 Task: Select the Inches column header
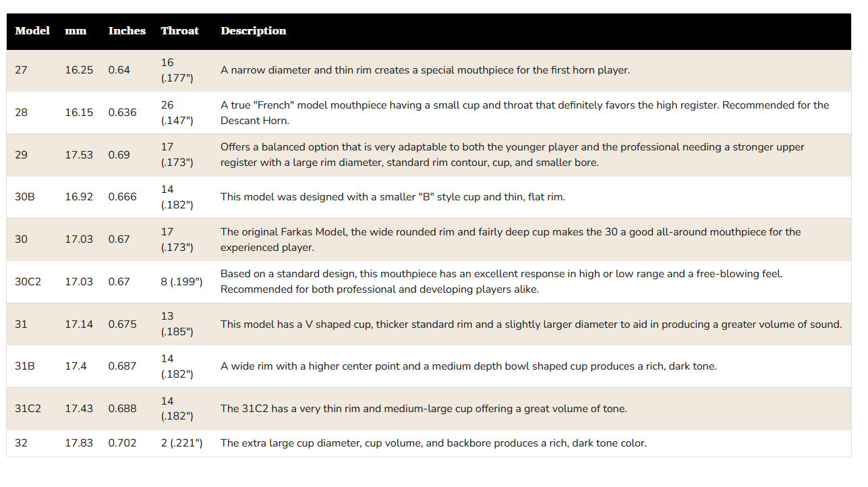[x=127, y=31]
